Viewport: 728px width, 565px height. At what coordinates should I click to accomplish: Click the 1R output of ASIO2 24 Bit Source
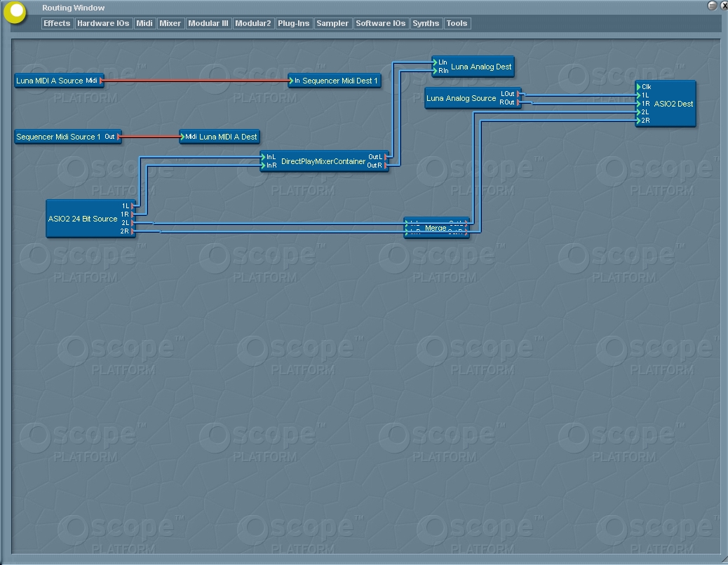click(x=133, y=215)
